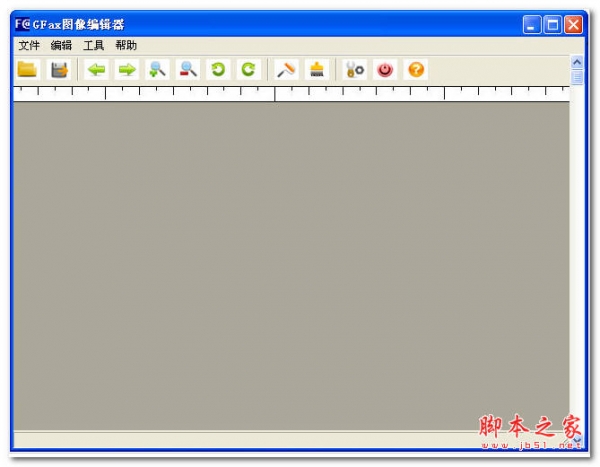Maximize the GFax图像编辑器 window

(x=553, y=25)
